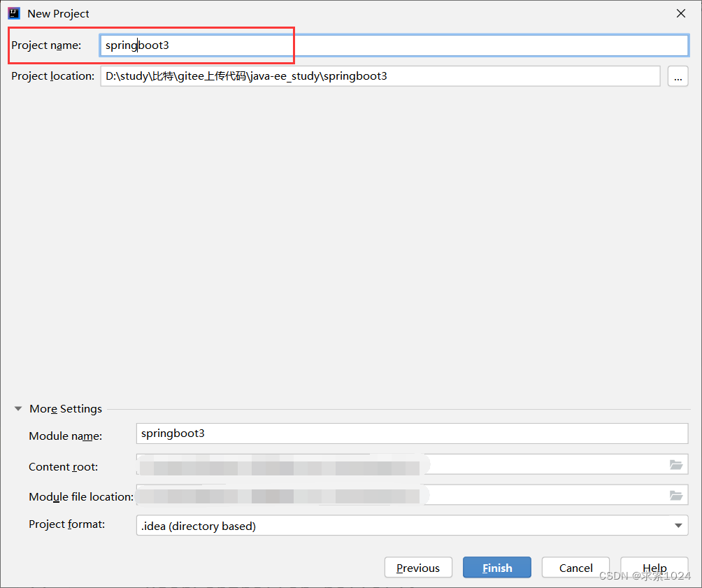Viewport: 702px width, 588px height.
Task: Select the Module name text field
Action: [x=412, y=433]
